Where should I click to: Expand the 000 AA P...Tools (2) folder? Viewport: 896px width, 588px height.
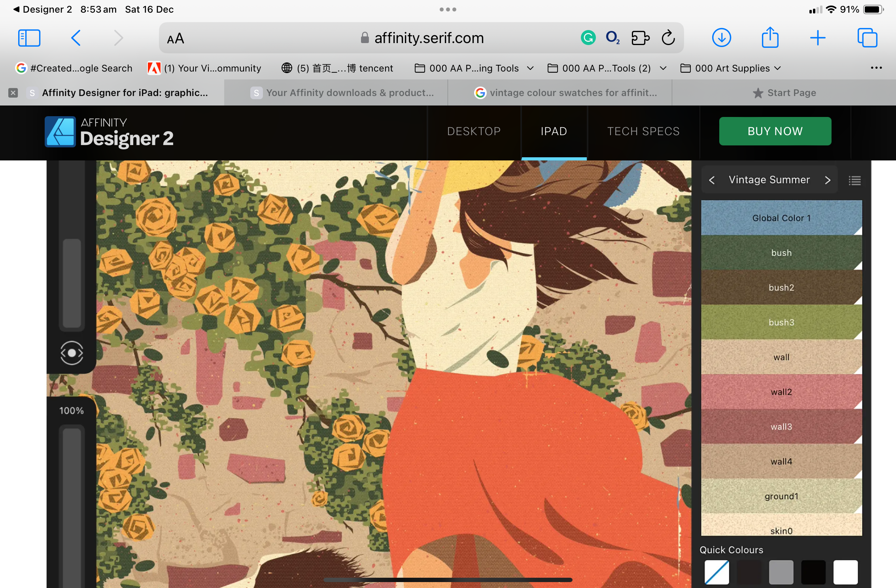(607, 68)
